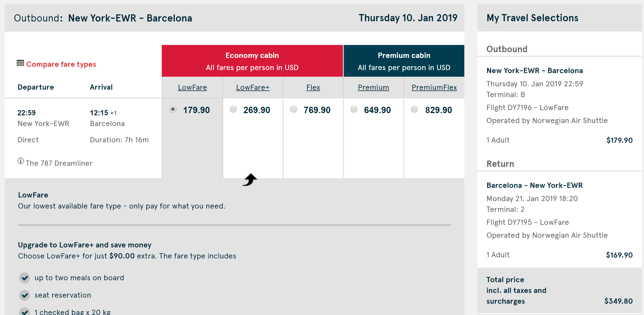Choose the 769.90 Flex fare option
644x315 pixels.
tap(294, 109)
